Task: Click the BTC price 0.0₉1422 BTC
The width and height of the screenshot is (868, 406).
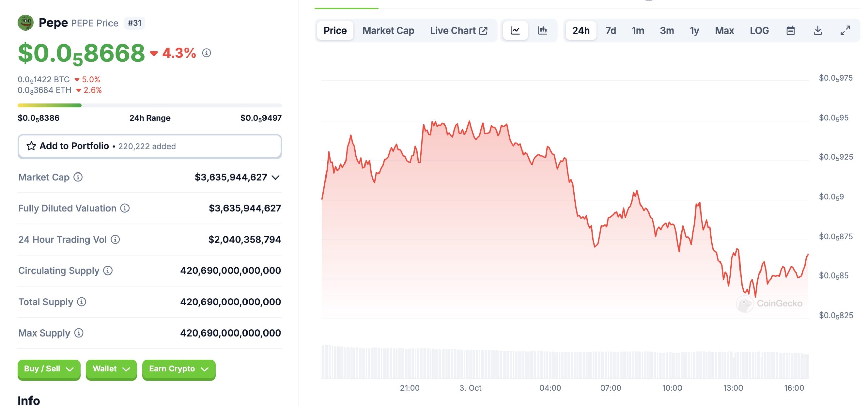Action: 43,80
